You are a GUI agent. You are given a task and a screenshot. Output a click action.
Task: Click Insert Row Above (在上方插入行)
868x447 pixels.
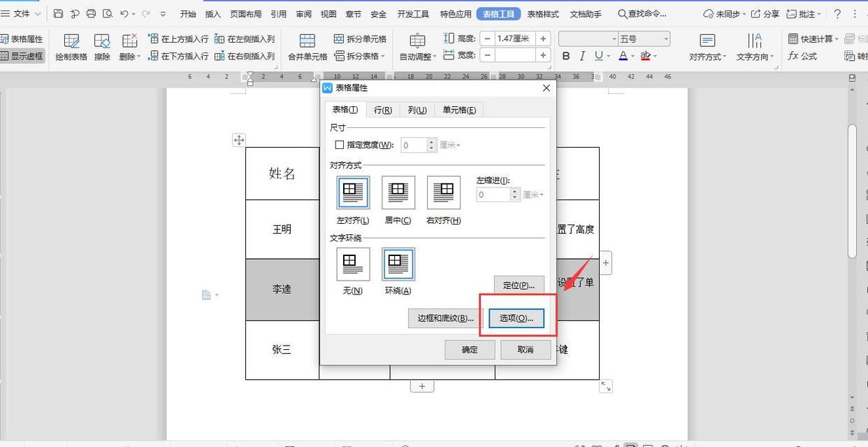click(x=178, y=39)
